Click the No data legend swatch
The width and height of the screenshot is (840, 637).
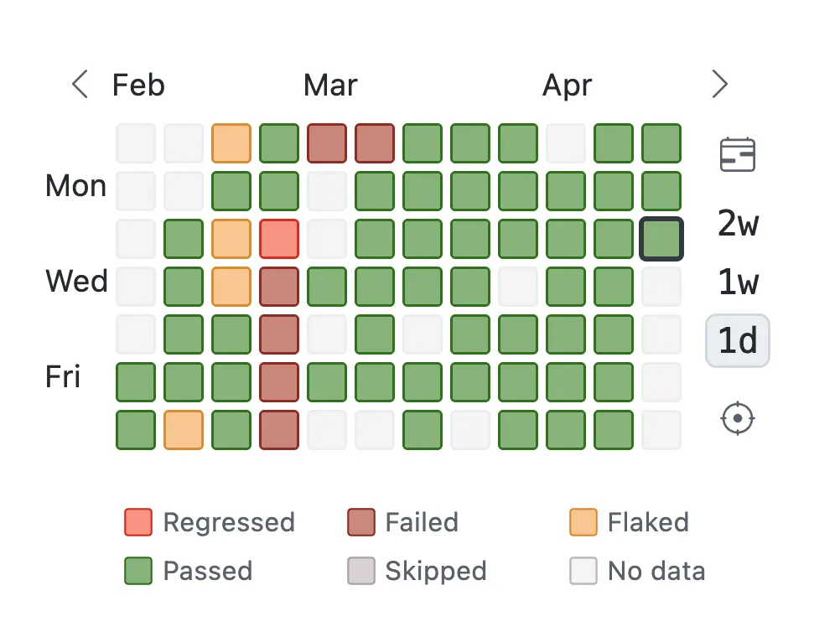(x=582, y=571)
